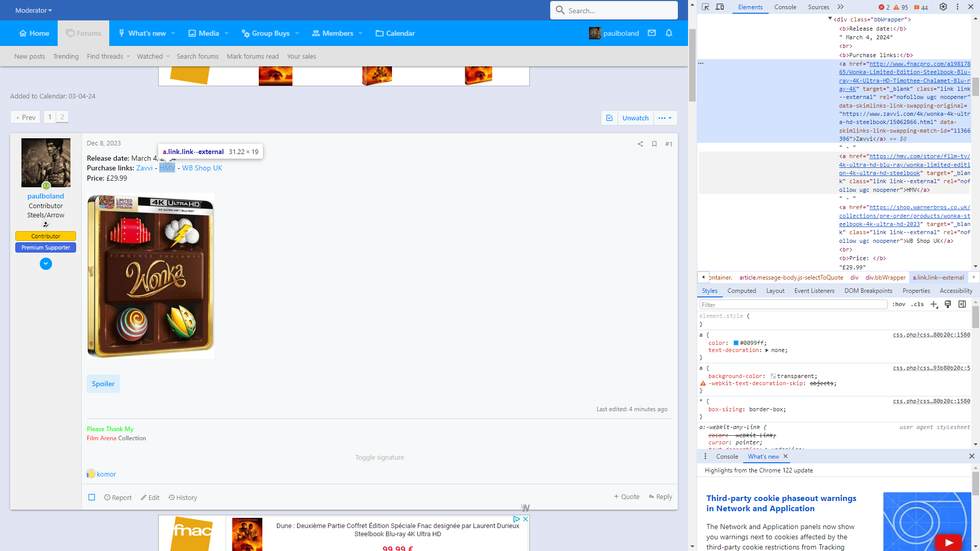Click the share icon on post #1
The height and width of the screenshot is (551, 980).
[640, 144]
